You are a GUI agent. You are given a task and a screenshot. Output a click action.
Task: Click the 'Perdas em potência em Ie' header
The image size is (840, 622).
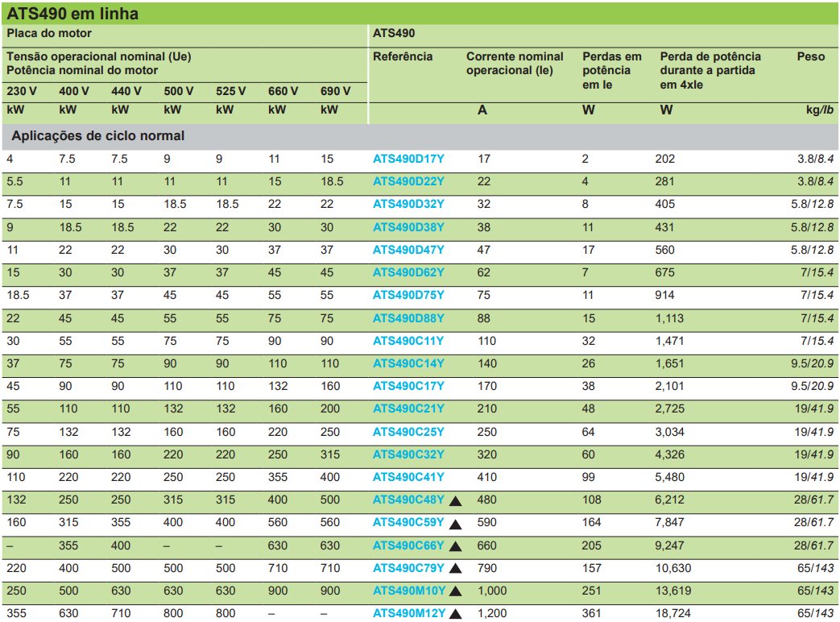point(612,70)
